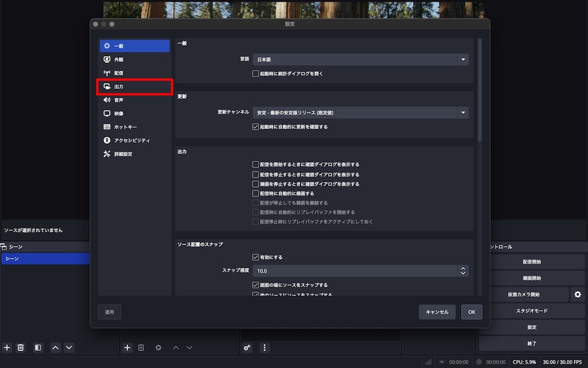Viewport: 588px width, 368px height.
Task: Click the greyed 配信が停止しても録画を継続する checkbox
Action: [x=255, y=203]
